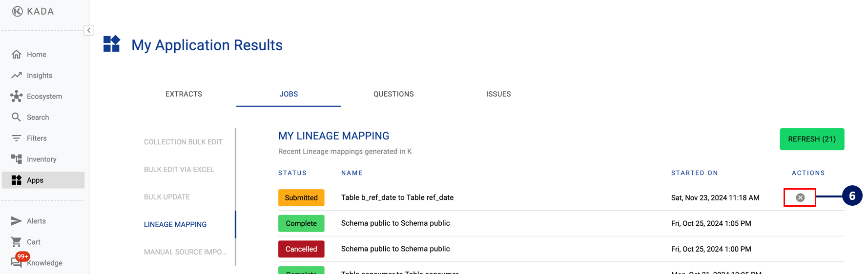Navigate to Inventory
The width and height of the screenshot is (868, 274).
(x=41, y=159)
